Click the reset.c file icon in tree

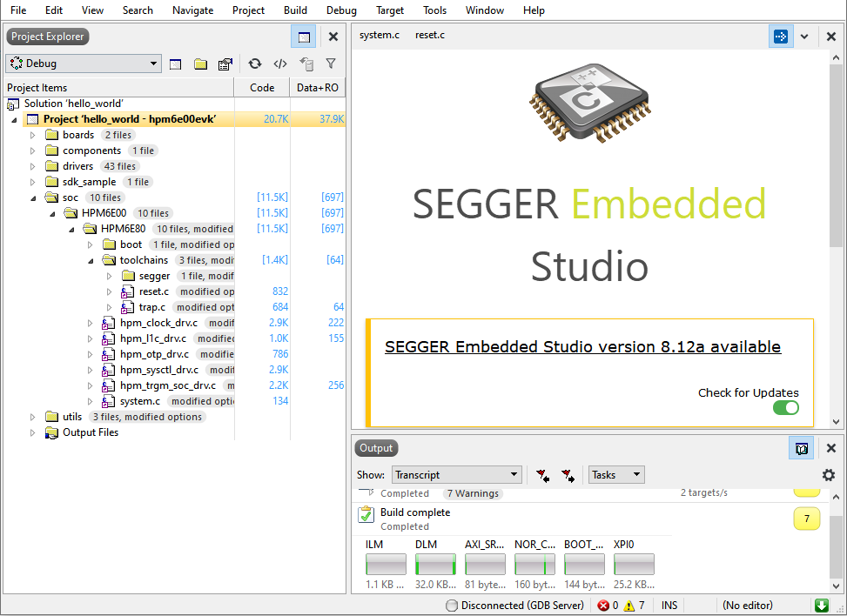coord(127,292)
